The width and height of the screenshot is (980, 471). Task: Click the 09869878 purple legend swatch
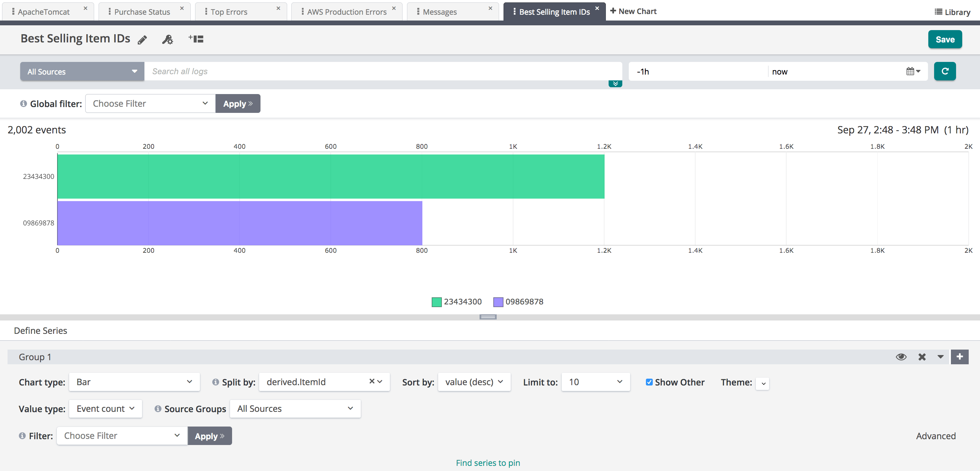pos(498,302)
